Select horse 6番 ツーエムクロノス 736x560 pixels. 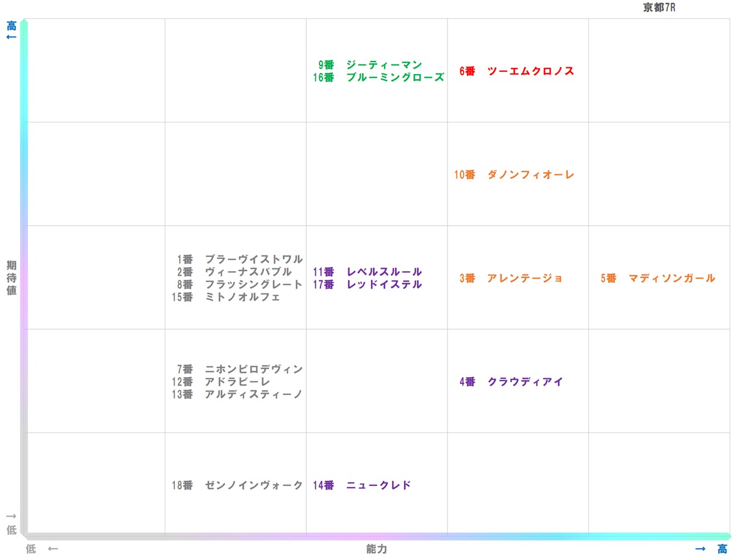(519, 71)
